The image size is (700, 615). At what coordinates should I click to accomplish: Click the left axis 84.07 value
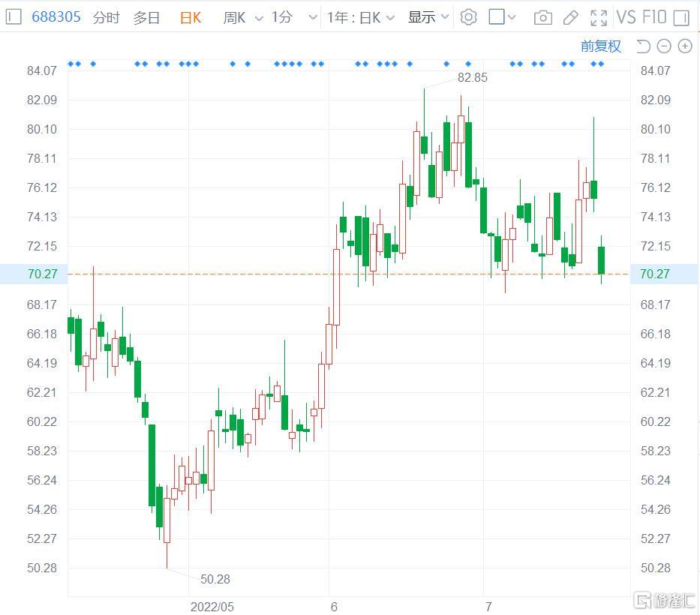coord(42,70)
